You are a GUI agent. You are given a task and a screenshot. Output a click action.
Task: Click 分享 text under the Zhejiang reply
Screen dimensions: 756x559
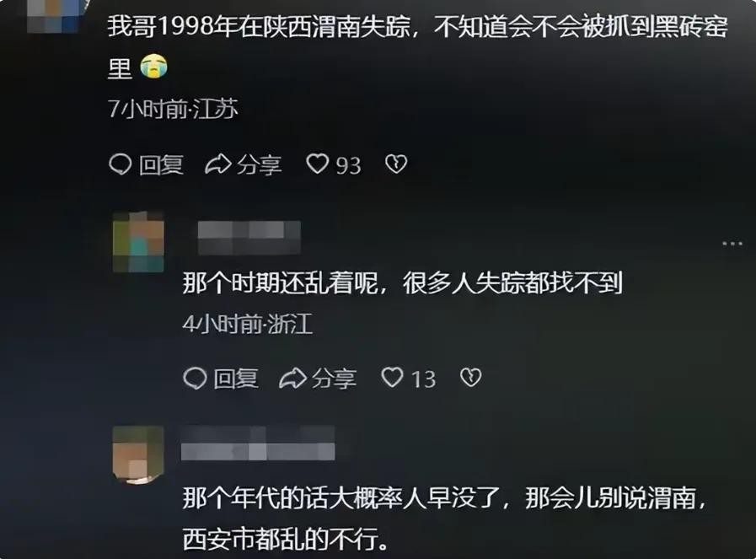334,379
